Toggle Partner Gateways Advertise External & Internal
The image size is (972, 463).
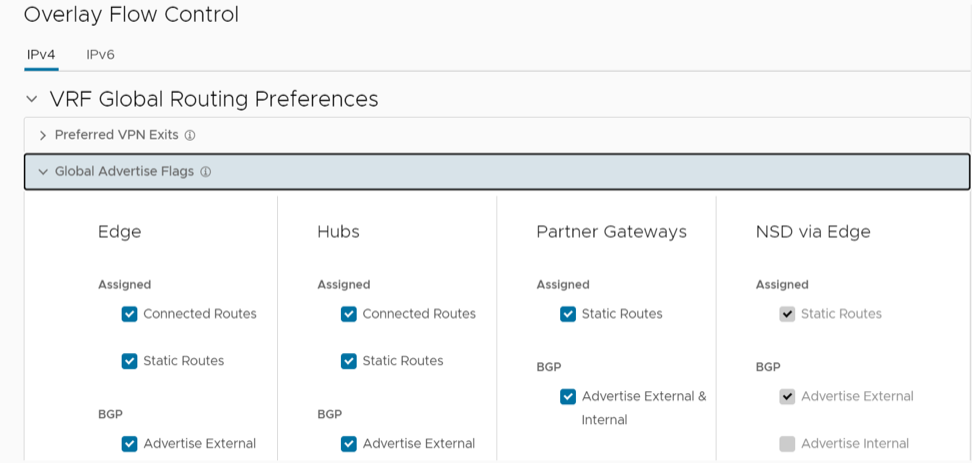click(568, 397)
